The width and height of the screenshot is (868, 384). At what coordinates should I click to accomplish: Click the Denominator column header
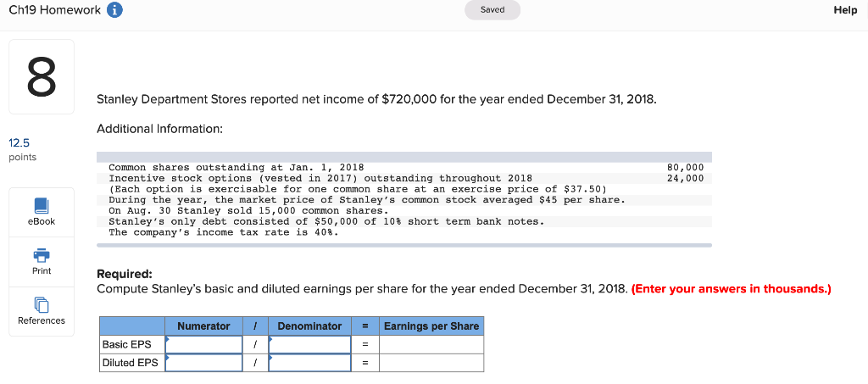point(309,326)
